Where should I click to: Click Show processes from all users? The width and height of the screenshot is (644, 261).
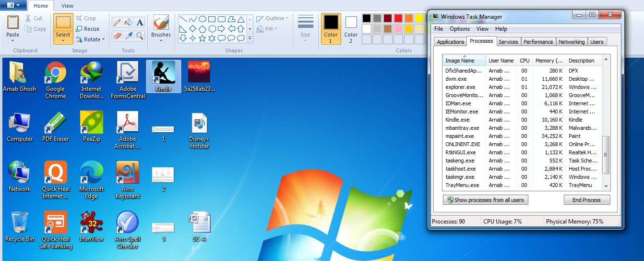coord(485,200)
